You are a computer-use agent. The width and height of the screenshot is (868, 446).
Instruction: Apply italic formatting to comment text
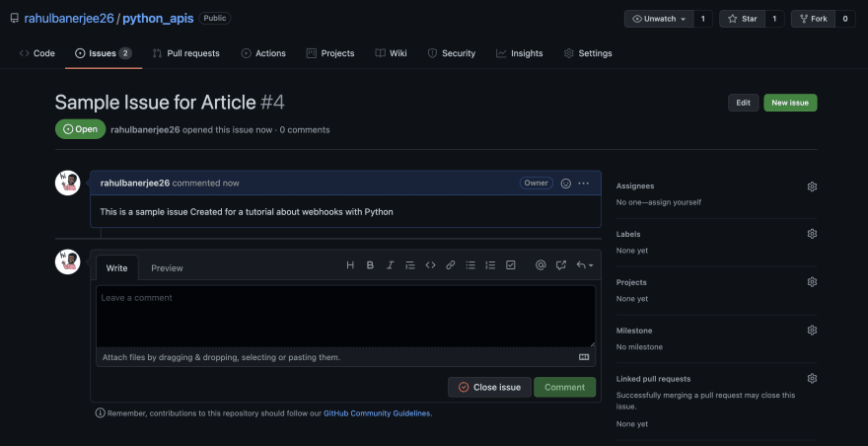[x=390, y=265]
